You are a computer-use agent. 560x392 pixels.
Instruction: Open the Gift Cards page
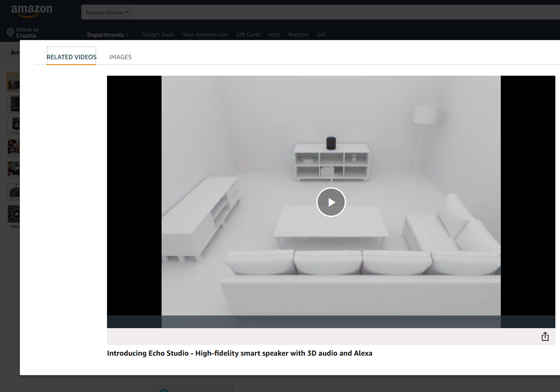tap(248, 35)
